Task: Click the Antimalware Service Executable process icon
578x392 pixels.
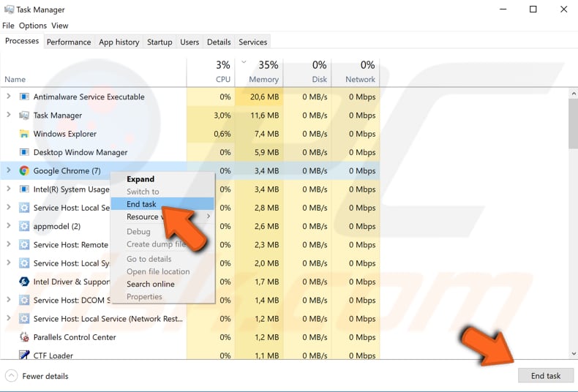Action: tap(24, 97)
